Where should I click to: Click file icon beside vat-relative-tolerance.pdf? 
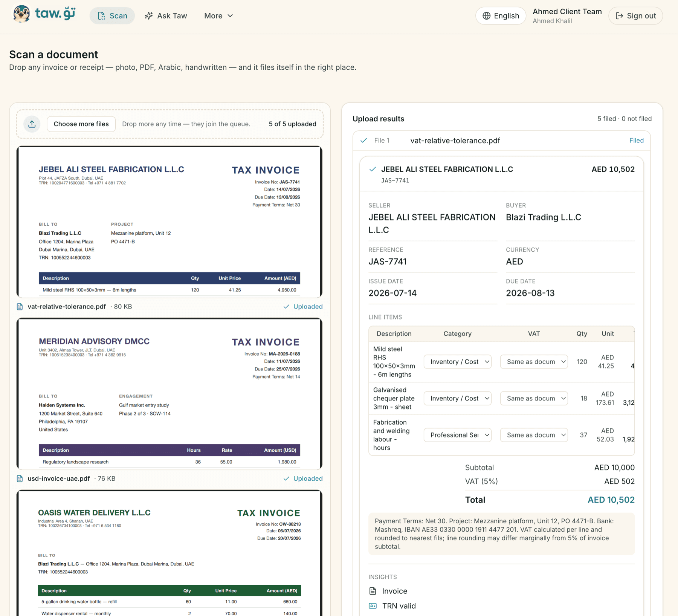pyautogui.click(x=20, y=307)
